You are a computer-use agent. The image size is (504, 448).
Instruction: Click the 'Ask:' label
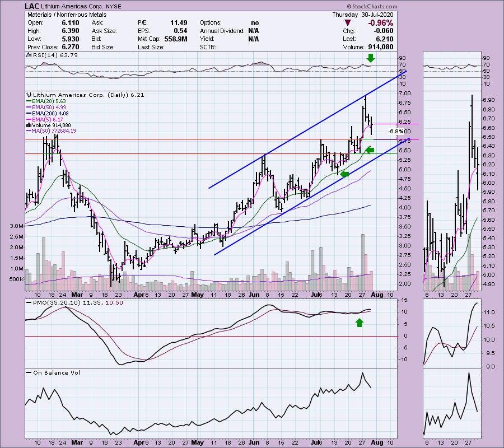point(97,23)
